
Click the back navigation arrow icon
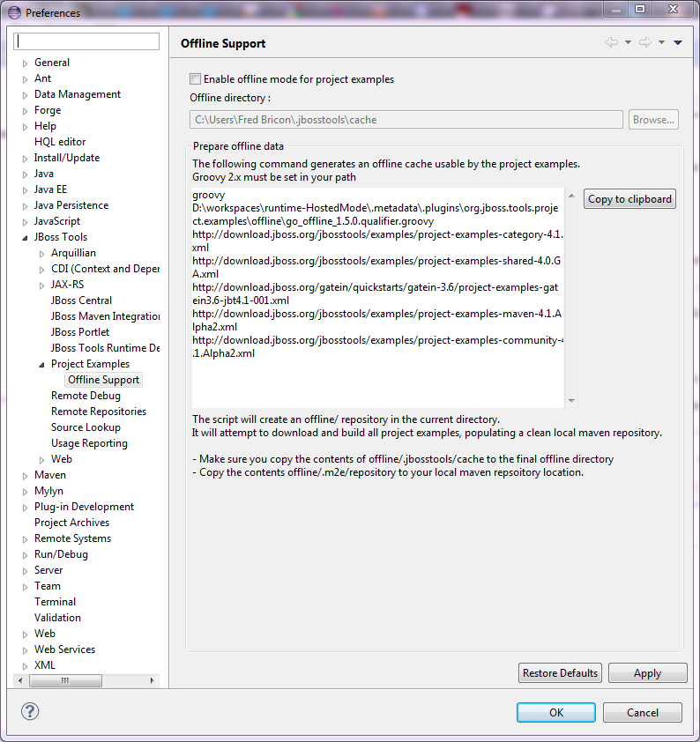click(611, 42)
